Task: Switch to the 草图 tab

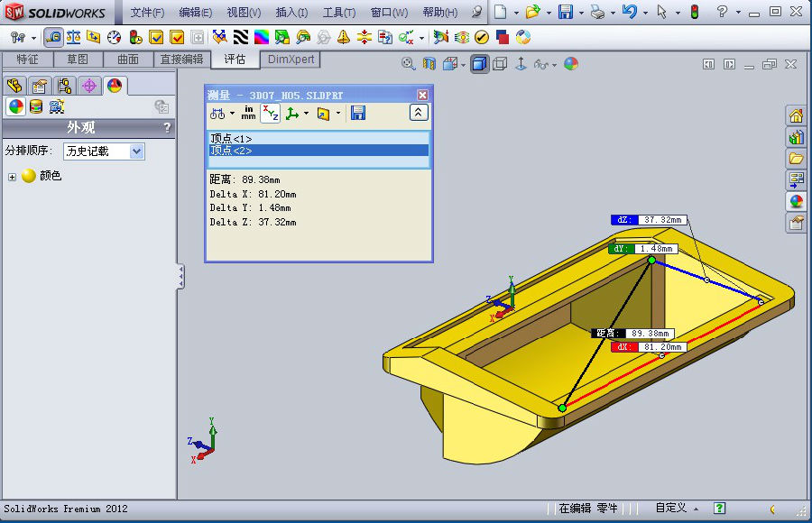Action: pos(78,60)
